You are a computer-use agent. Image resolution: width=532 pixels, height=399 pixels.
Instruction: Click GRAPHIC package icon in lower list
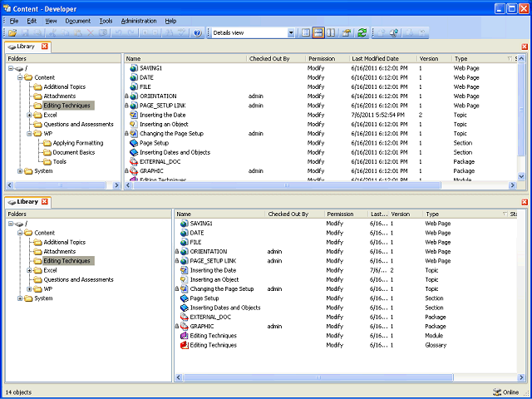(x=185, y=327)
